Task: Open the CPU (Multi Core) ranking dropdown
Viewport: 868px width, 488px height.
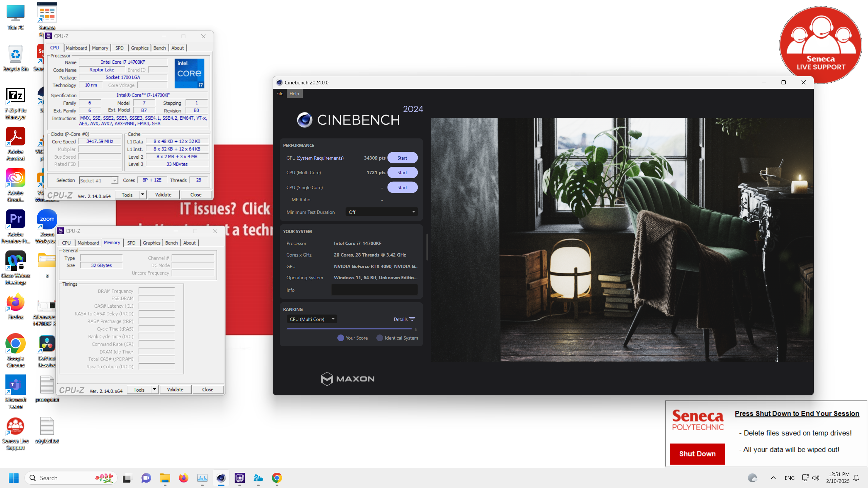Action: click(x=312, y=319)
